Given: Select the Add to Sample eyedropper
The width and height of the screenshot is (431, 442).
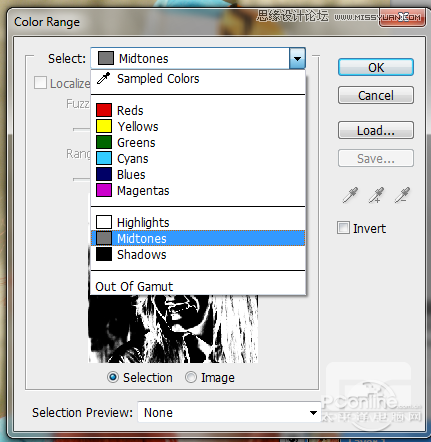Looking at the screenshot, I should (x=376, y=195).
